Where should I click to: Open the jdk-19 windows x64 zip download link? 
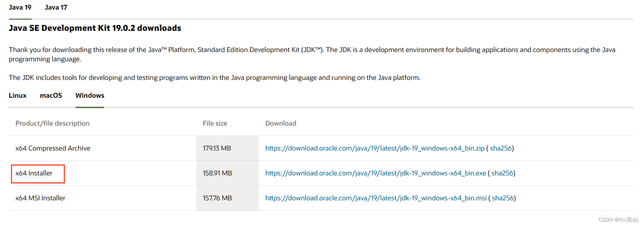(375, 148)
